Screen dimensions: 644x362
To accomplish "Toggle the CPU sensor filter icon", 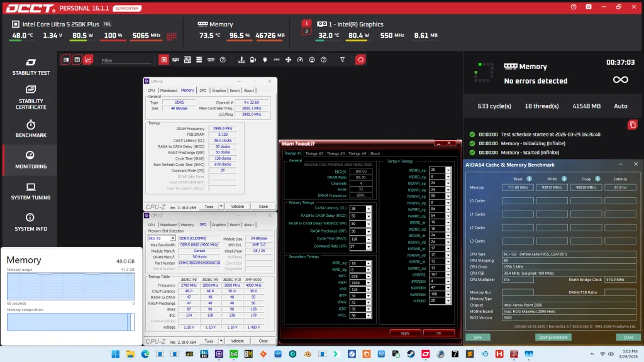I will [164, 60].
